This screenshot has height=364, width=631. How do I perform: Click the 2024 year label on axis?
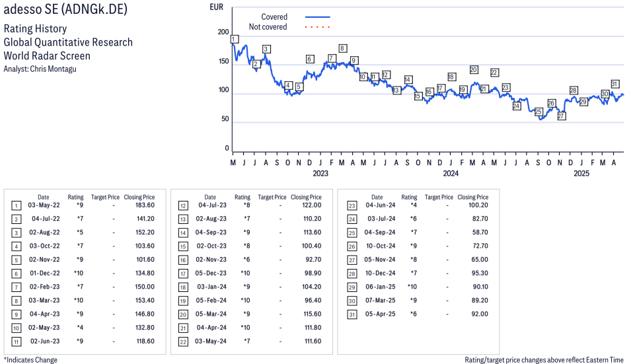pyautogui.click(x=451, y=173)
